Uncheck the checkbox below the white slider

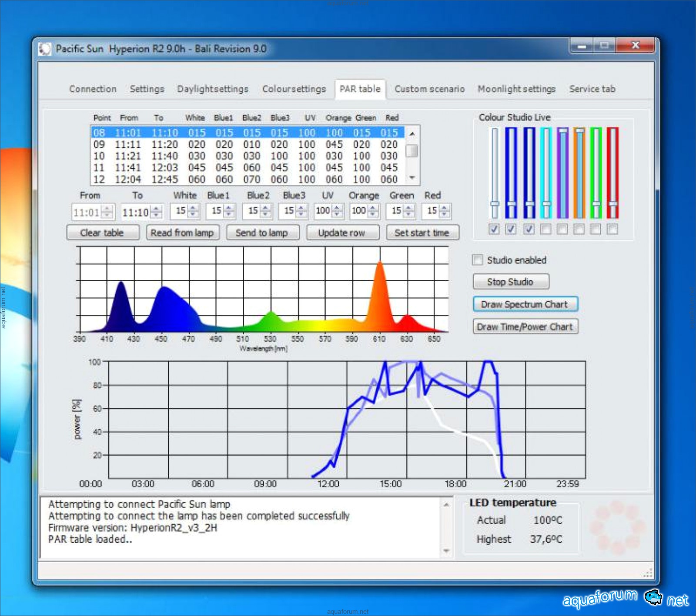click(494, 229)
